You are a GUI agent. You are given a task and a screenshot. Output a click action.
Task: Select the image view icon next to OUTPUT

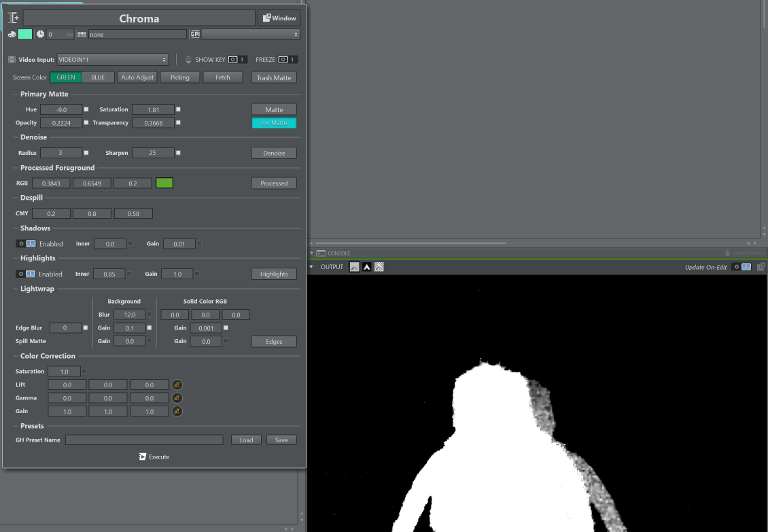[355, 267]
